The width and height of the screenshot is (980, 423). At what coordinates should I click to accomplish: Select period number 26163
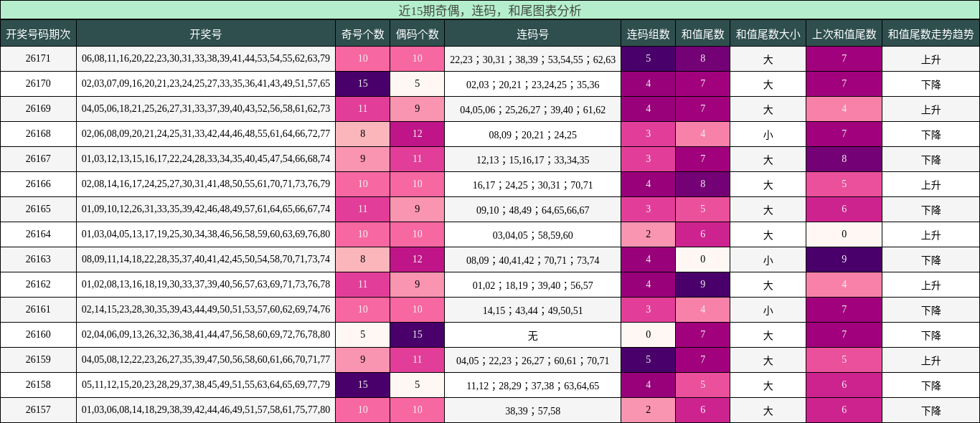(x=38, y=259)
